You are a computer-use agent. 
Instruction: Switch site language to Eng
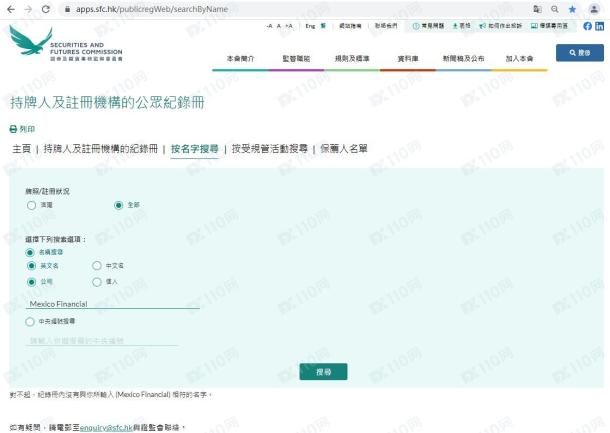(310, 26)
